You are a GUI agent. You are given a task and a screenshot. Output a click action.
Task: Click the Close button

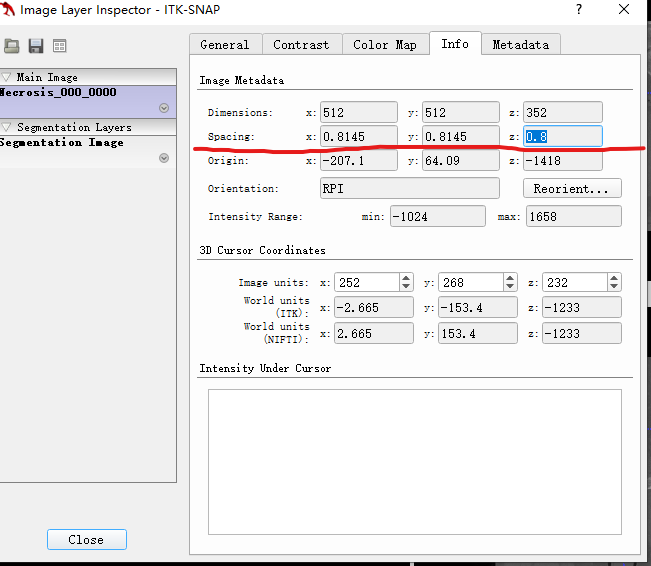[x=86, y=539]
